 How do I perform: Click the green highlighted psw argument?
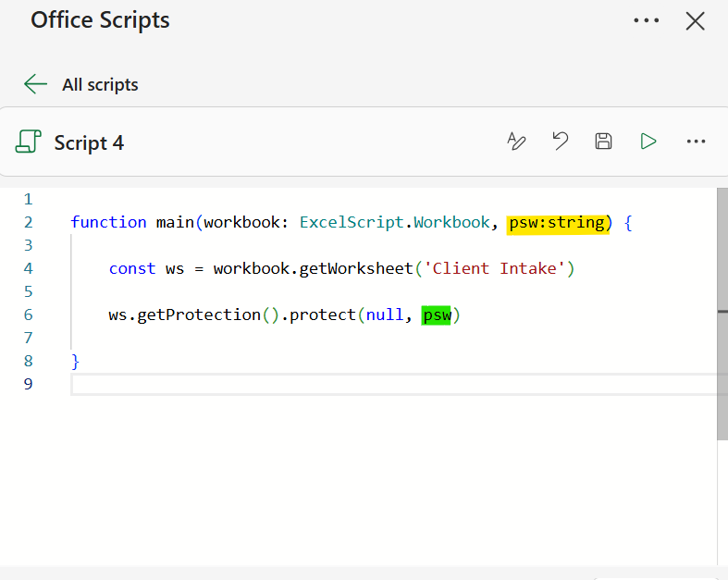tap(437, 315)
